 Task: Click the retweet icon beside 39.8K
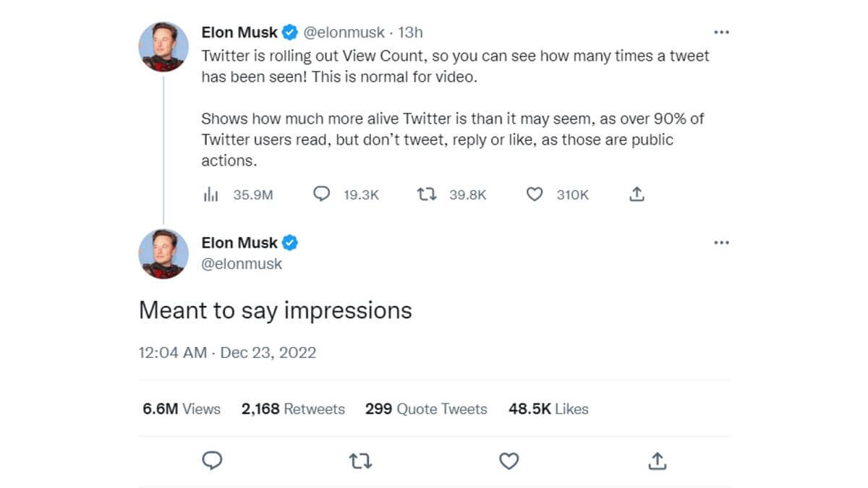[427, 194]
